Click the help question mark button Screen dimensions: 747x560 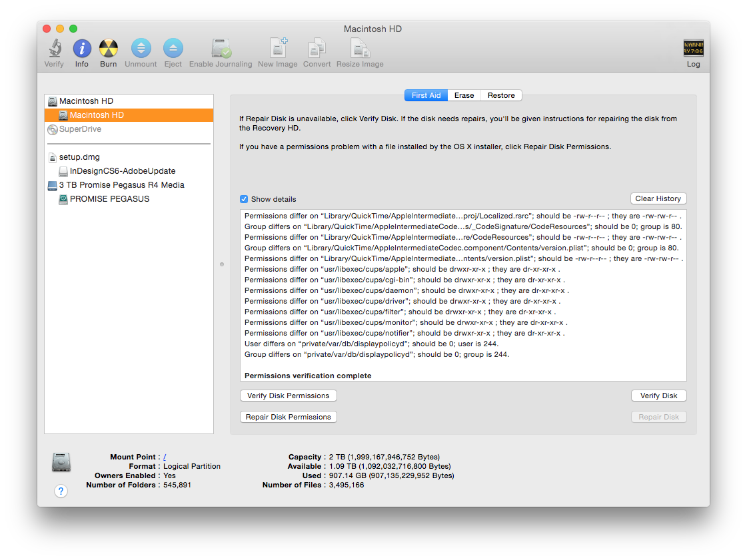tap(61, 491)
